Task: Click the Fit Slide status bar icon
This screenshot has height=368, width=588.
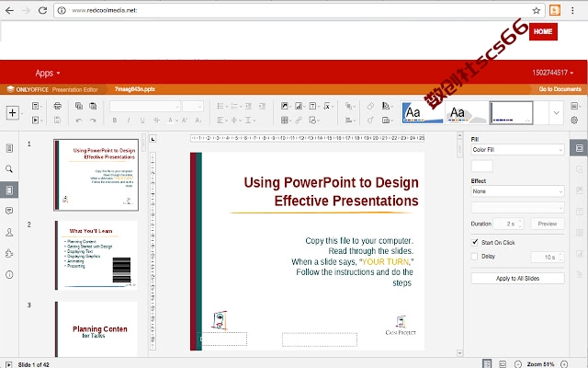Action: coord(487,363)
